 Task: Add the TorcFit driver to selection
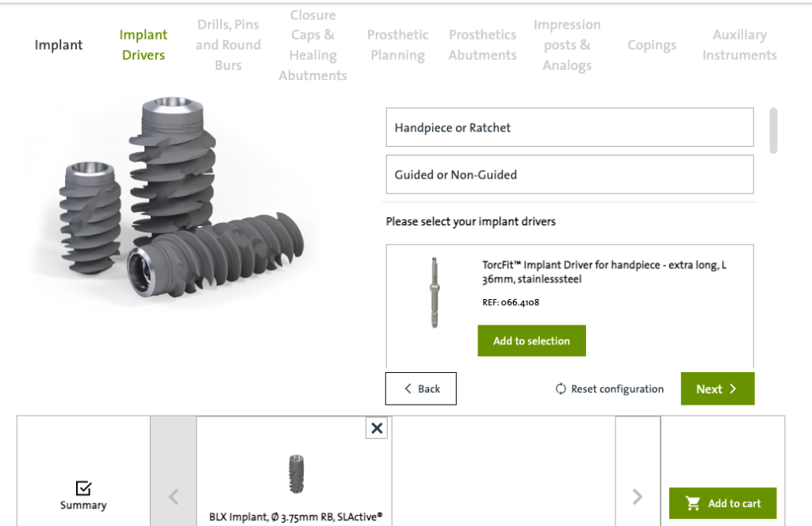tap(532, 341)
